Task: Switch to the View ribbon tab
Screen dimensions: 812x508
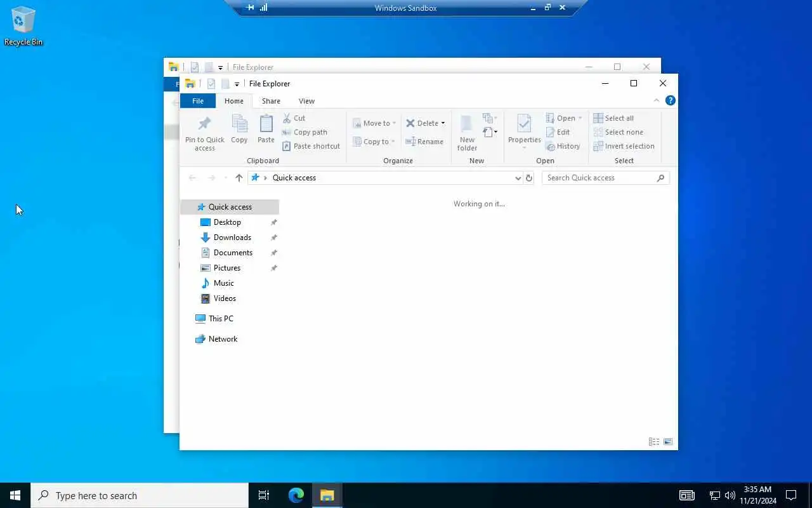Action: [x=306, y=101]
